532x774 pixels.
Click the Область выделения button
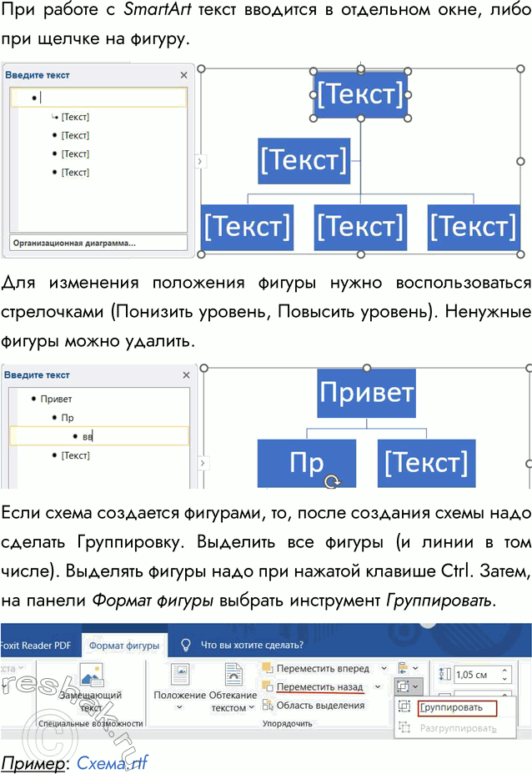tap(314, 705)
